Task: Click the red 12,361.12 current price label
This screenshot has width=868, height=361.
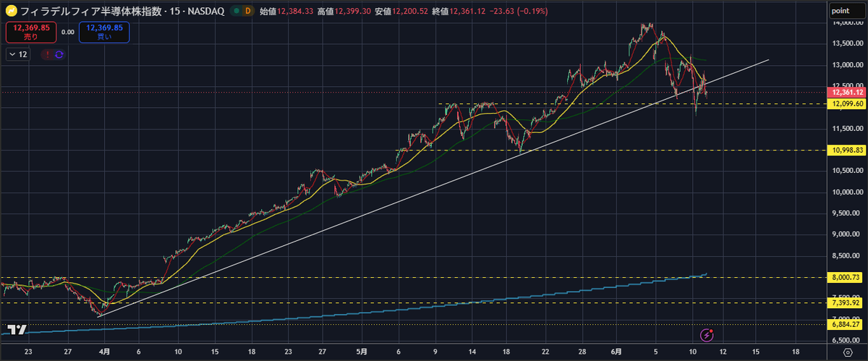Action: [x=848, y=93]
